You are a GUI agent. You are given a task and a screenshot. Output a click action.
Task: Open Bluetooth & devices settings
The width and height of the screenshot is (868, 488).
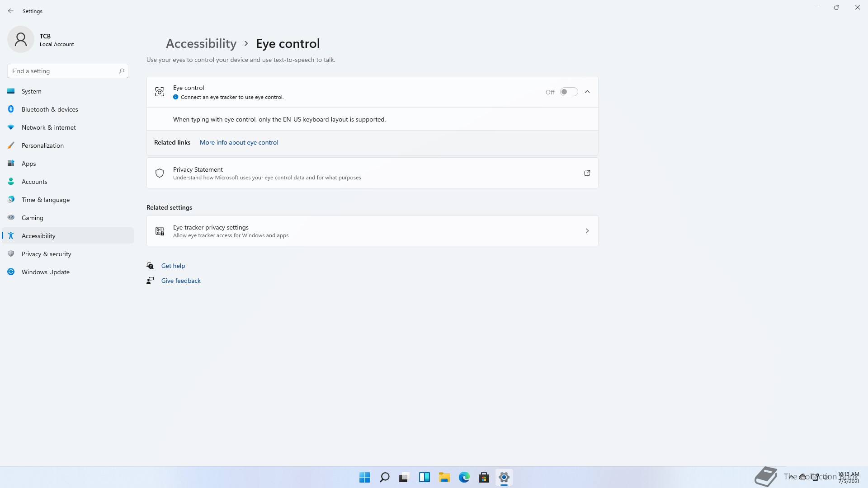tap(68, 109)
